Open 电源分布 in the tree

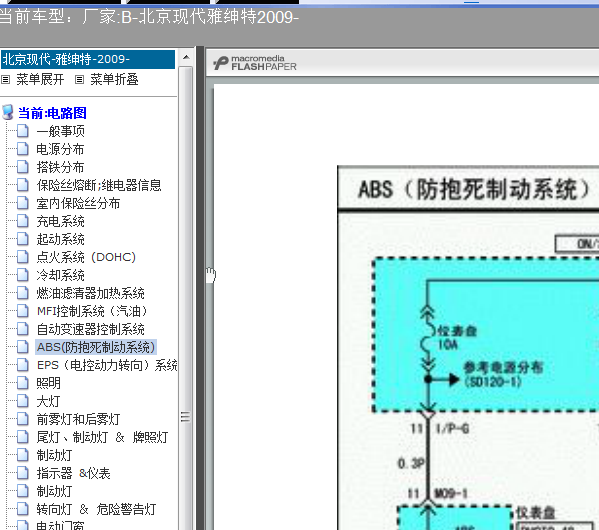60,149
